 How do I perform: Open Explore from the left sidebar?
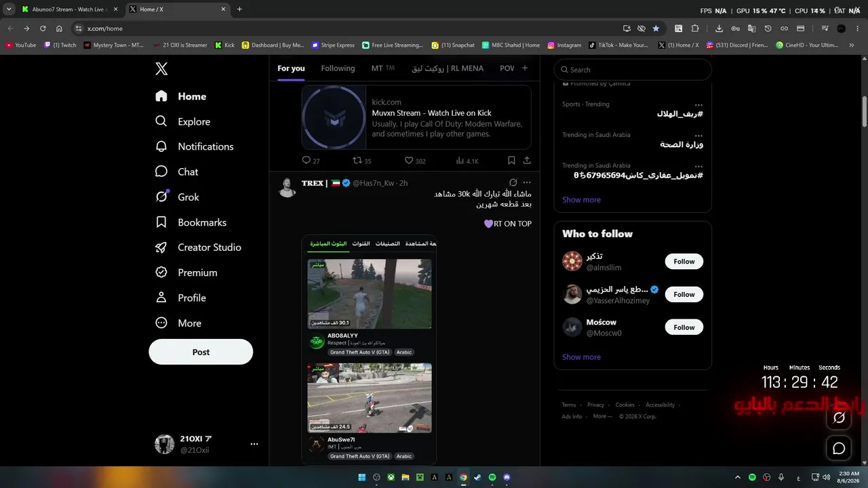pyautogui.click(x=183, y=121)
